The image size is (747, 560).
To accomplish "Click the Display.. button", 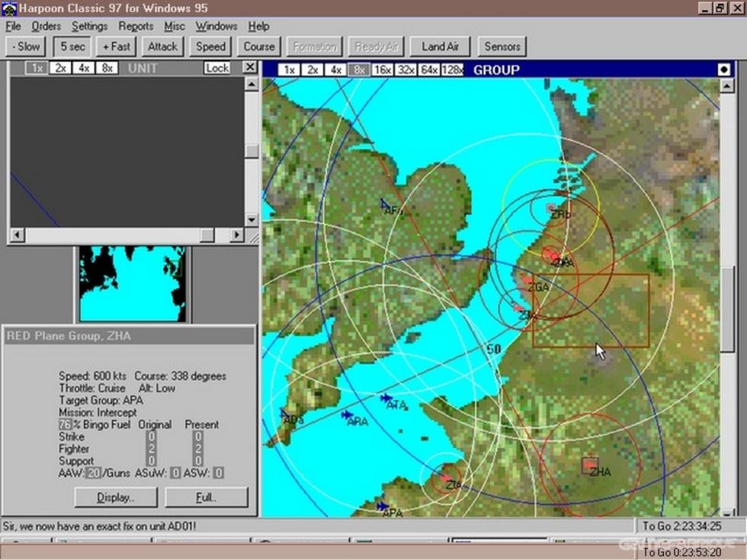I will point(116,498).
